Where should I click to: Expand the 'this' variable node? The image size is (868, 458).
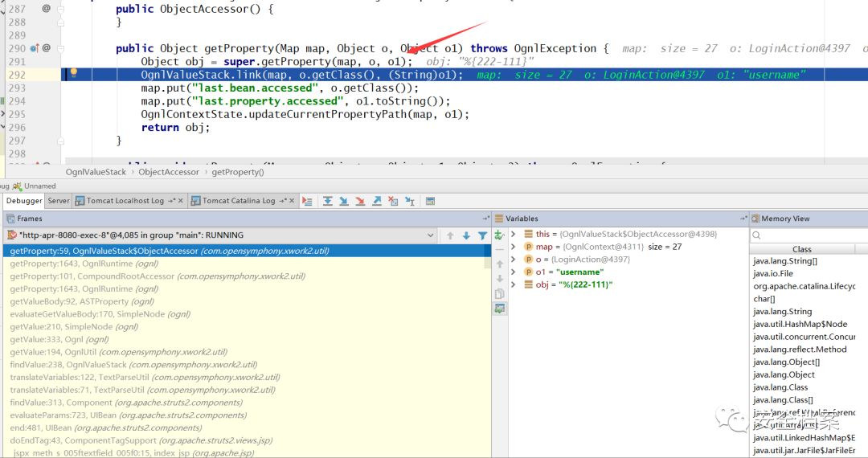513,234
